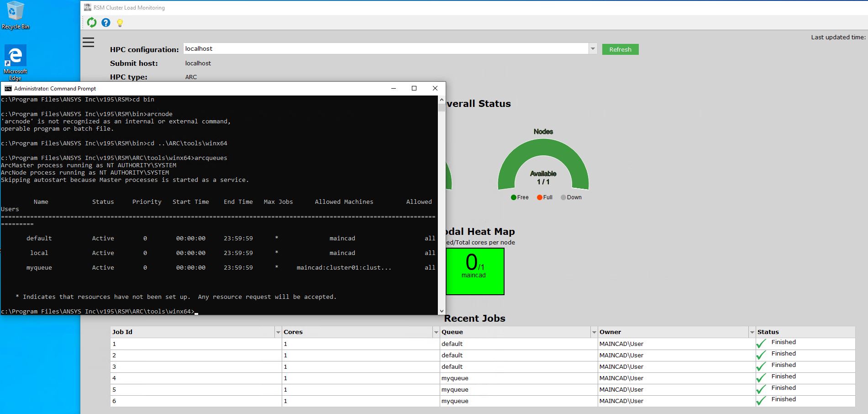The image size is (868, 414).
Task: Select Job Id cell 3 in Recent Jobs
Action: [196, 366]
